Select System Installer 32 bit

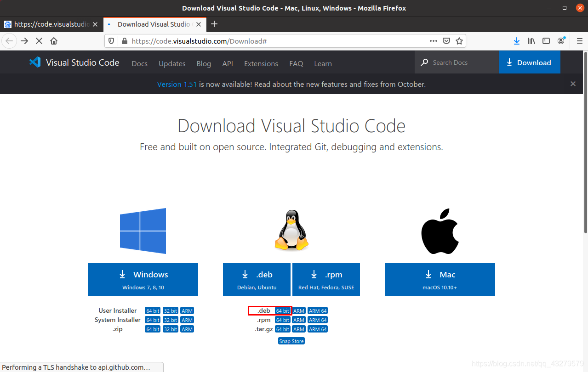(x=171, y=320)
